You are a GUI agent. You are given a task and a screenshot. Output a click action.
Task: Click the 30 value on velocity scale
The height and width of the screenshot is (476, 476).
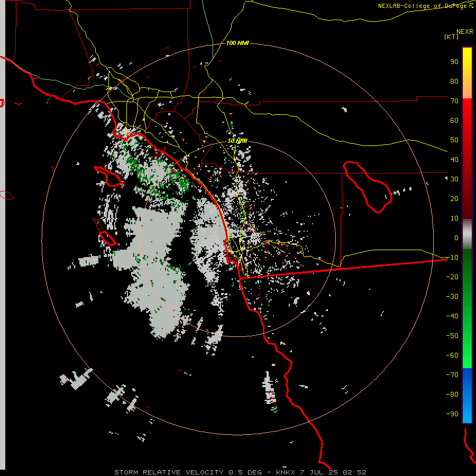pyautogui.click(x=454, y=179)
